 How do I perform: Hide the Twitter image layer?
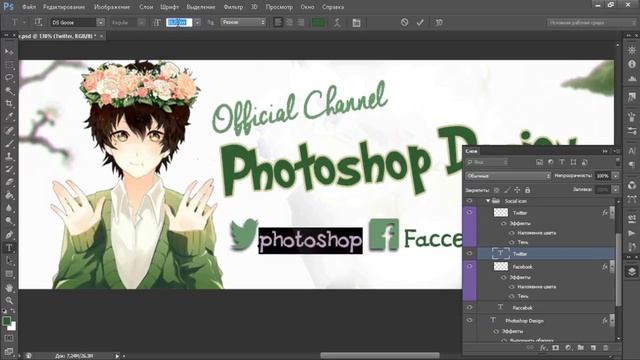(x=469, y=212)
